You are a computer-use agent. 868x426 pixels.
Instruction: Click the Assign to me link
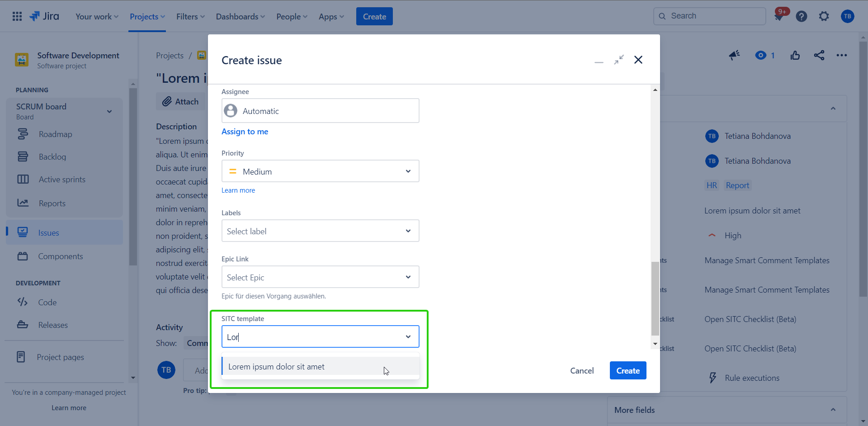[245, 132]
